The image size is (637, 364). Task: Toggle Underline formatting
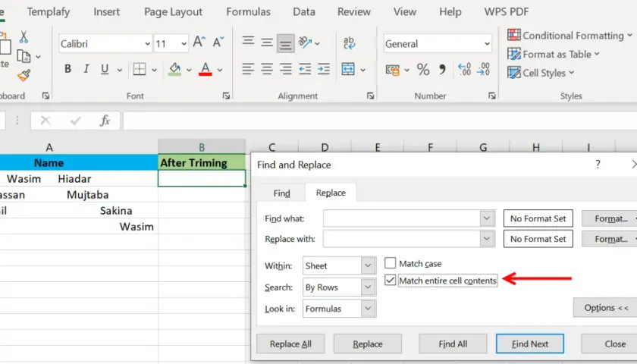pyautogui.click(x=105, y=69)
